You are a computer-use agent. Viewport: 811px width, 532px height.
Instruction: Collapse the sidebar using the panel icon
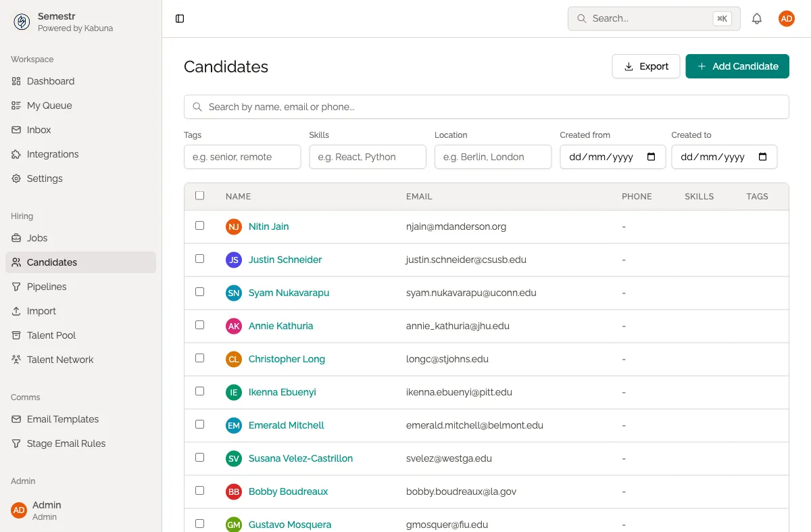pyautogui.click(x=180, y=18)
